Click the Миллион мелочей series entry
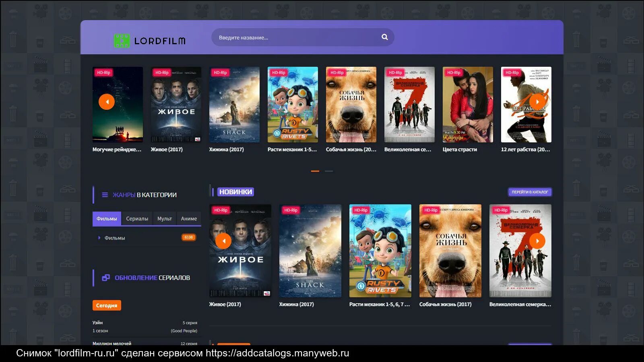The height and width of the screenshot is (362, 644). 112,343
